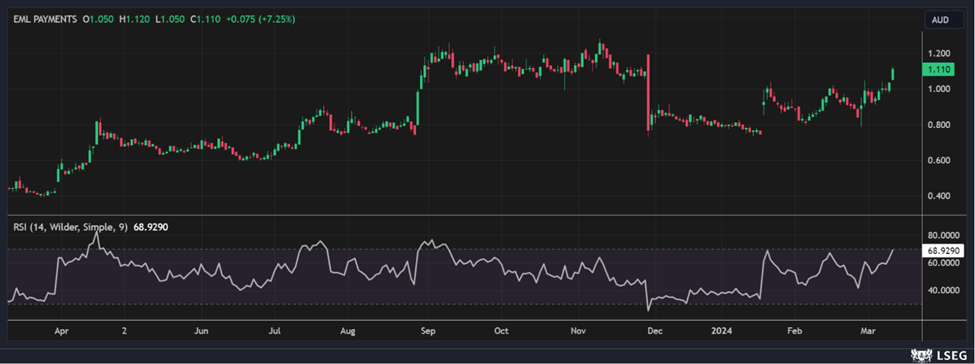Click the Feb date axis label

point(795,330)
